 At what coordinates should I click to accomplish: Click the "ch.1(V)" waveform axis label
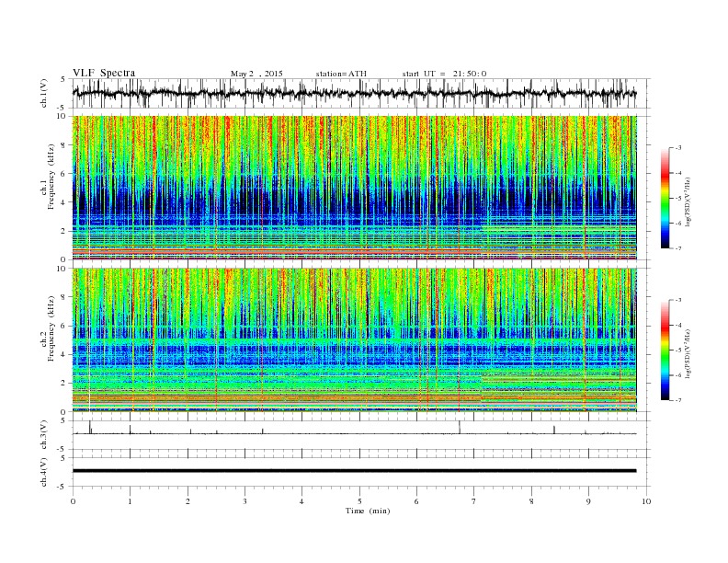[44, 93]
